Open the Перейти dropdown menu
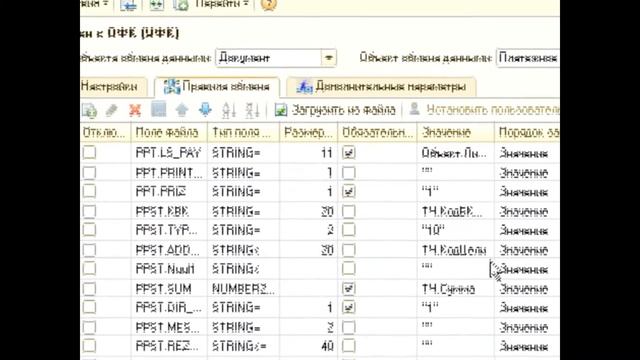Screen dimensions: 640x360 click(x=222, y=4)
